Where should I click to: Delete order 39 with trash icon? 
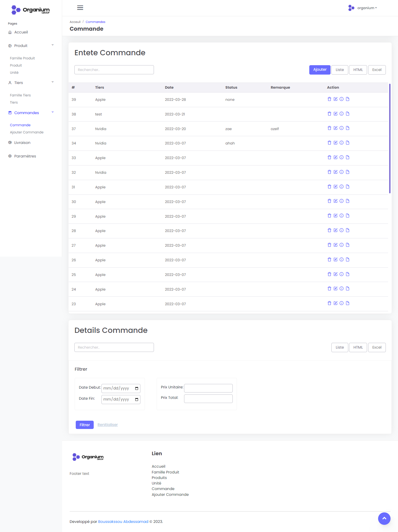(x=329, y=99)
